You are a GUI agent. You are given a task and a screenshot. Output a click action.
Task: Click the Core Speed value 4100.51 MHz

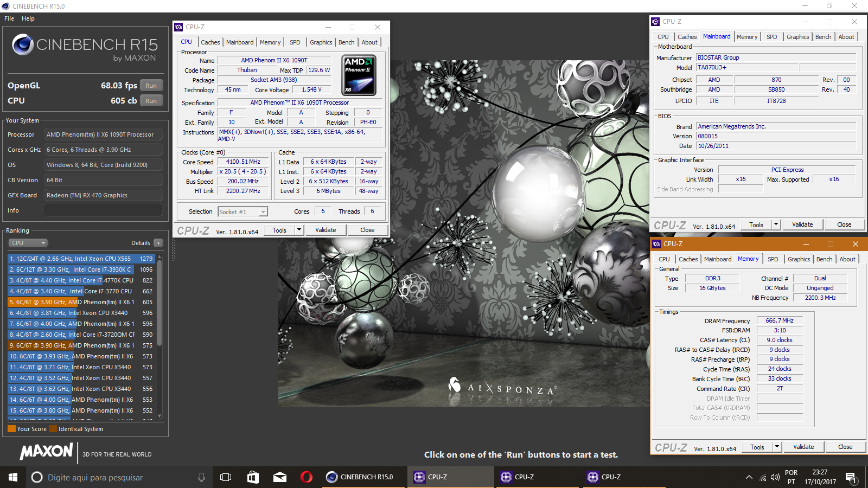[243, 162]
